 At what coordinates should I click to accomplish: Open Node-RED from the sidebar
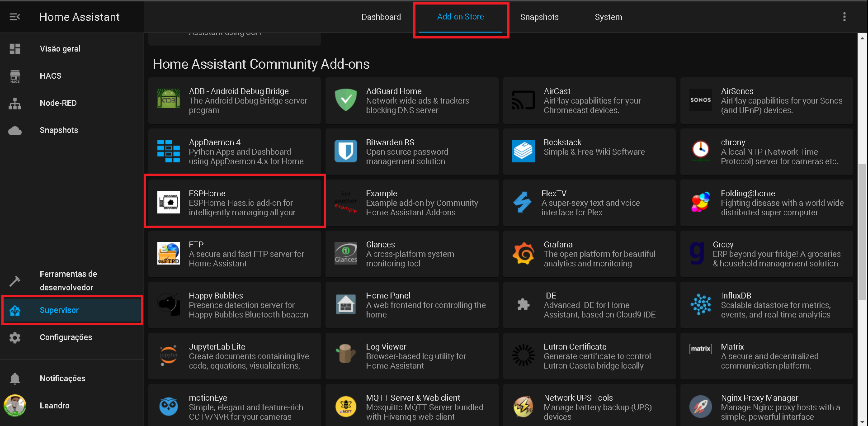72,103
